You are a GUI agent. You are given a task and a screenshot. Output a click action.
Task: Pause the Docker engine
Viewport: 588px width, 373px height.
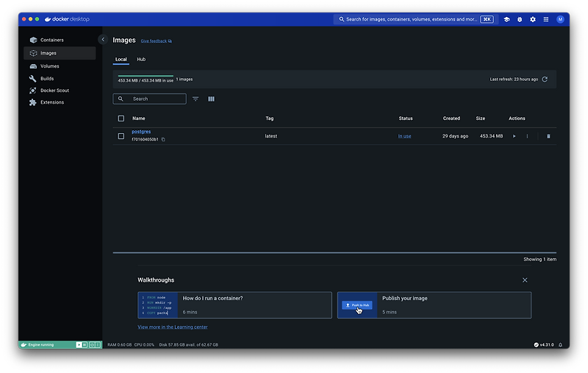click(x=85, y=345)
